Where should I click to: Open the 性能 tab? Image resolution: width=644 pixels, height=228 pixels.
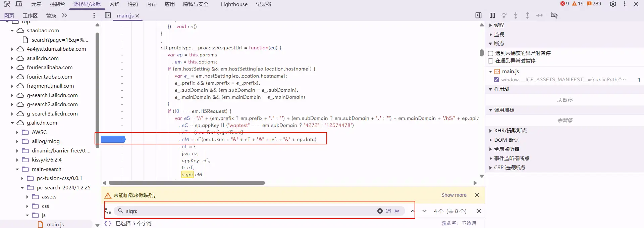click(133, 4)
